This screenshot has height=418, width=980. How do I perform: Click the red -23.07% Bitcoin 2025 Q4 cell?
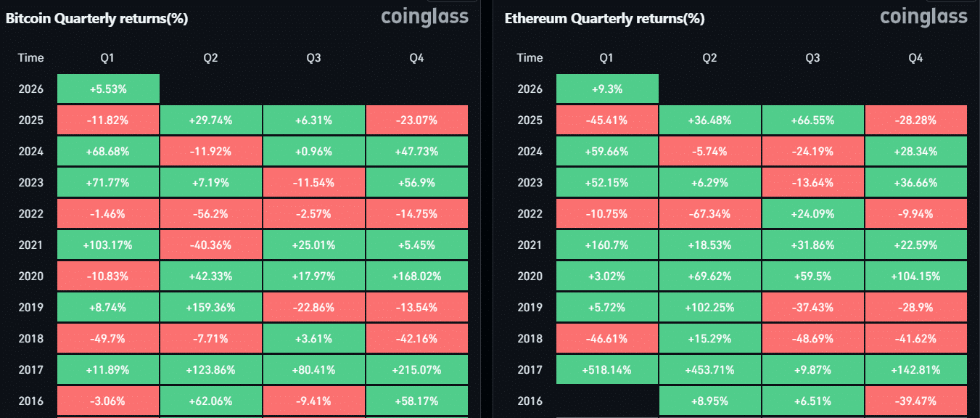click(417, 120)
